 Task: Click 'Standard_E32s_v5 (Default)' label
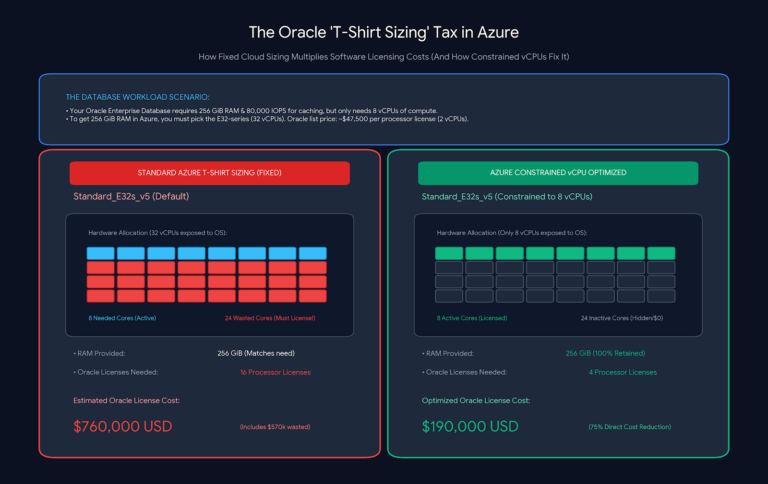[x=131, y=196]
